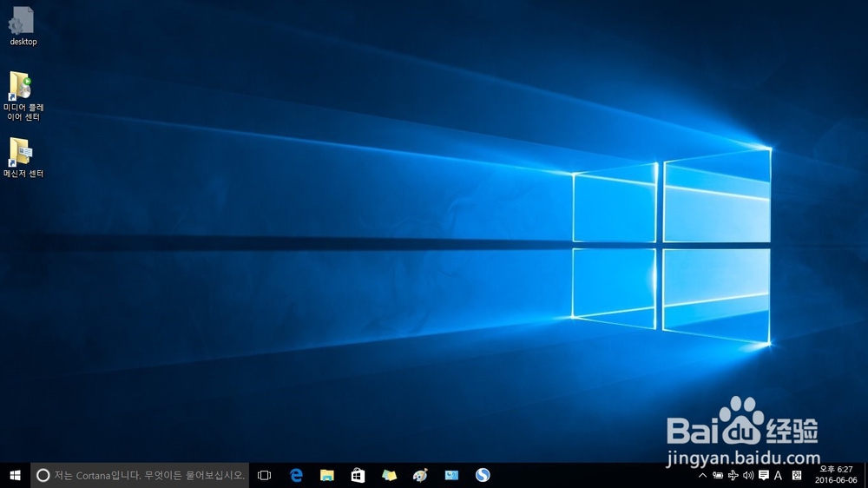Select the 미디어 플레이어 센터 shortcut

click(x=23, y=96)
